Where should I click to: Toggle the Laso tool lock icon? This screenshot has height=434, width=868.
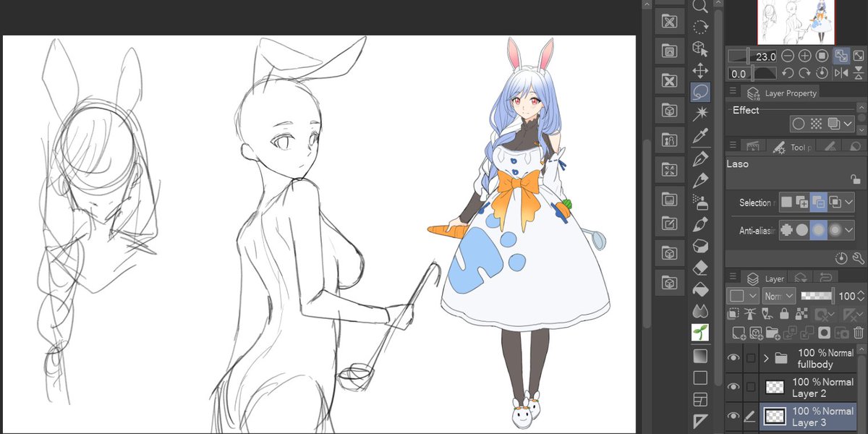pos(855,179)
